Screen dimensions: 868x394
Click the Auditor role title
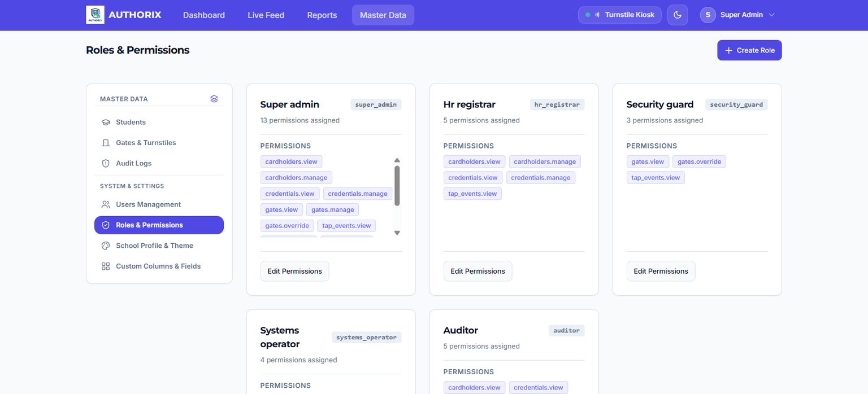[x=461, y=330]
